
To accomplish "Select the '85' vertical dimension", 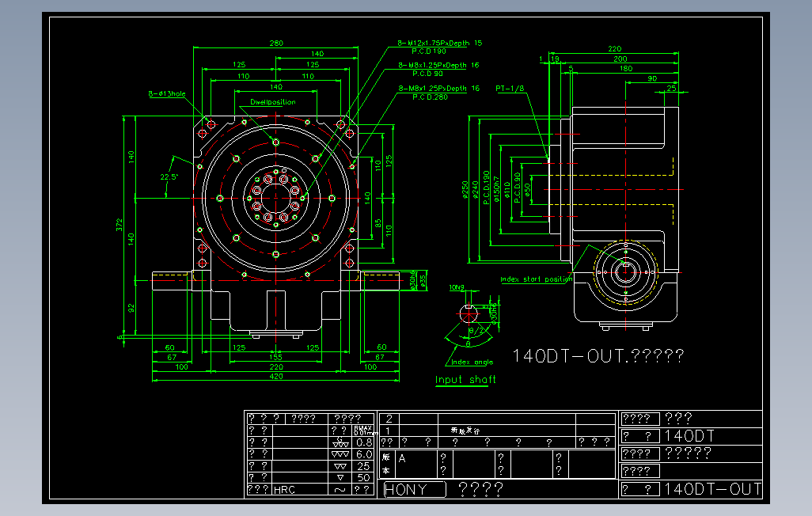I will tap(378, 223).
